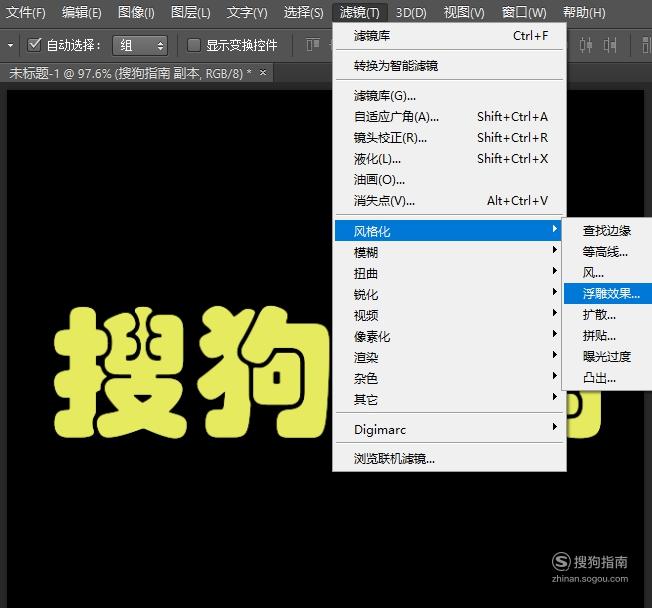
Task: Close the 未标题-1 document tab
Action: point(263,73)
